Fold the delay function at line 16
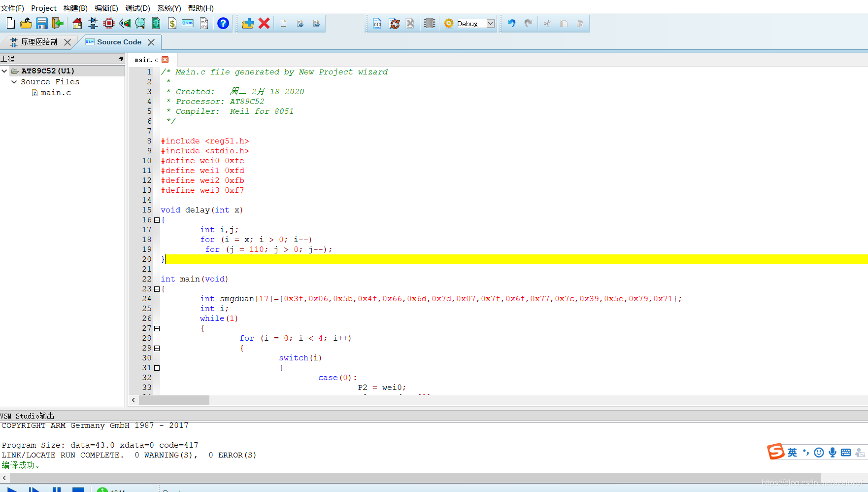 157,220
